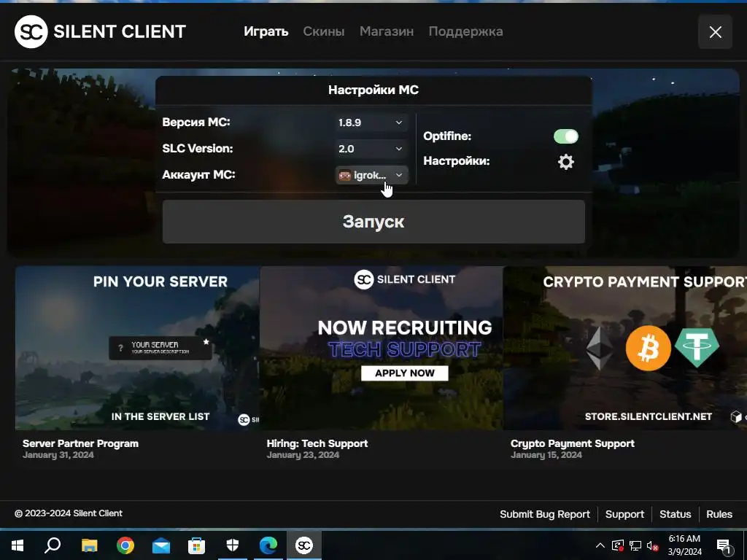Click the Silent Client taskbar icon
747x560 pixels.
pos(304,545)
